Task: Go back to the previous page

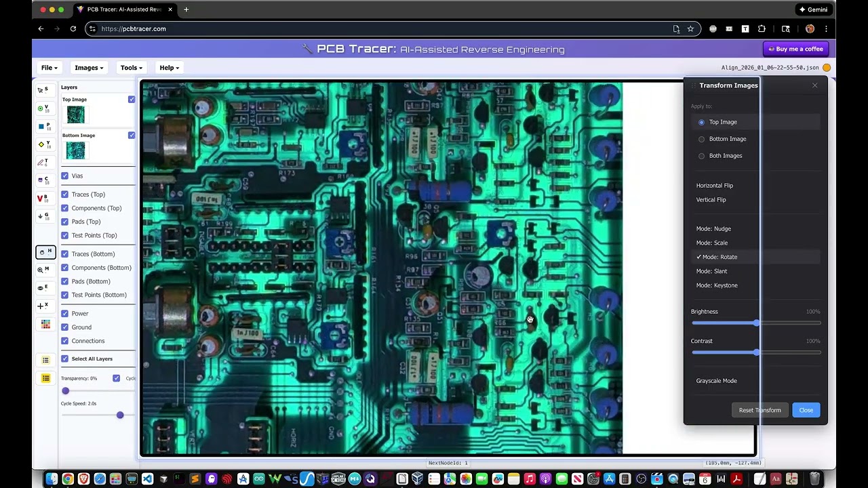Action: [x=41, y=28]
